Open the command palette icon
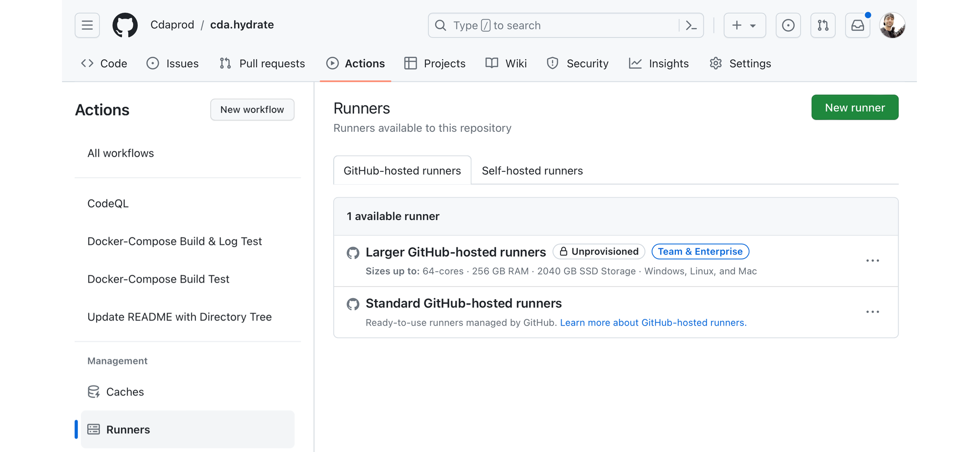This screenshot has height=452, width=980. (691, 25)
